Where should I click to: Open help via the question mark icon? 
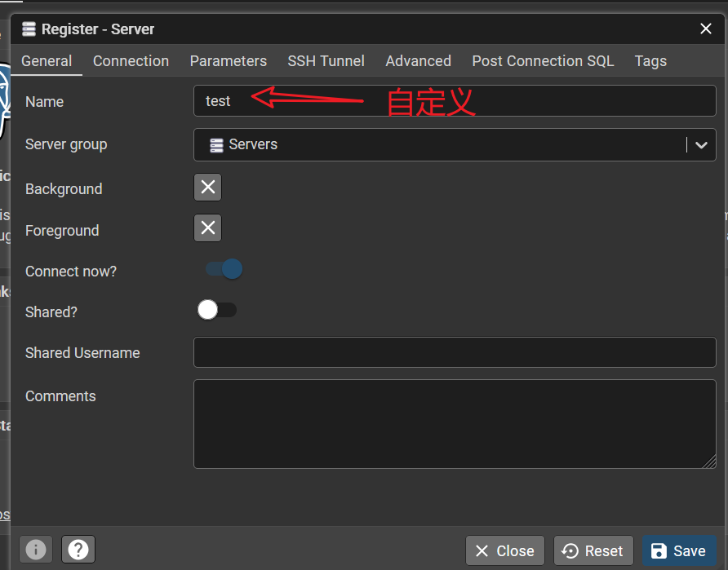pos(78,550)
